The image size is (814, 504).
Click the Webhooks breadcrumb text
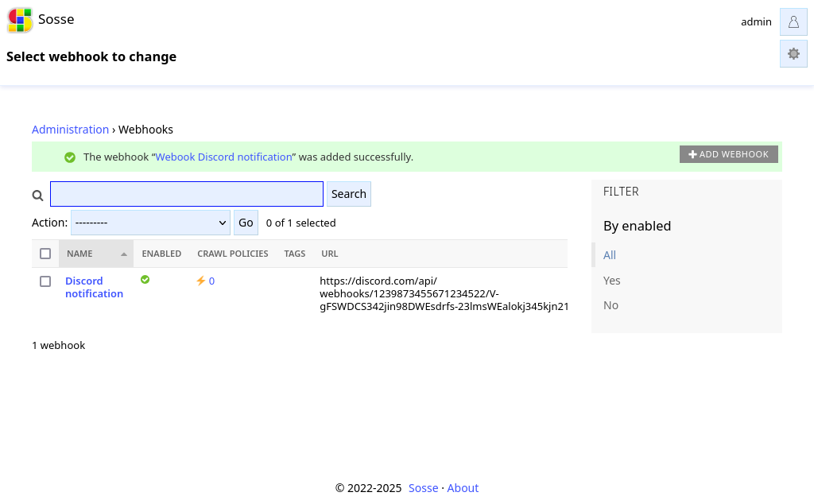coord(146,130)
